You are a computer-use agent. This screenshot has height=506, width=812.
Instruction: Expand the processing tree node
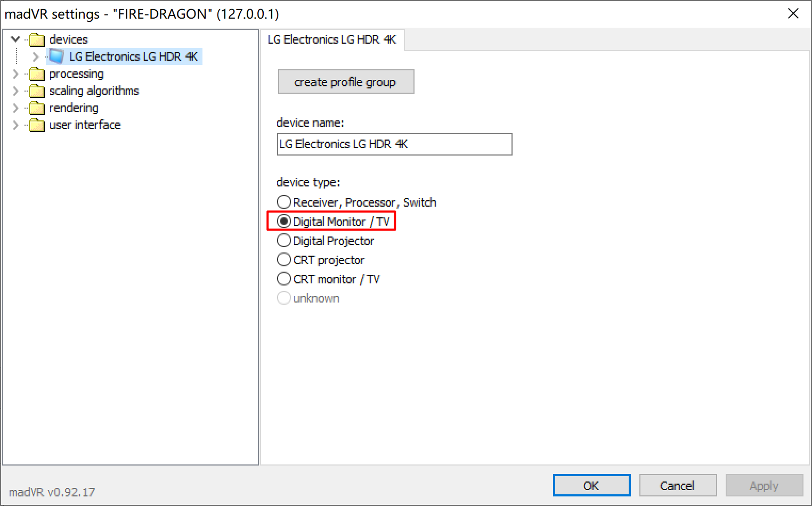[15, 74]
